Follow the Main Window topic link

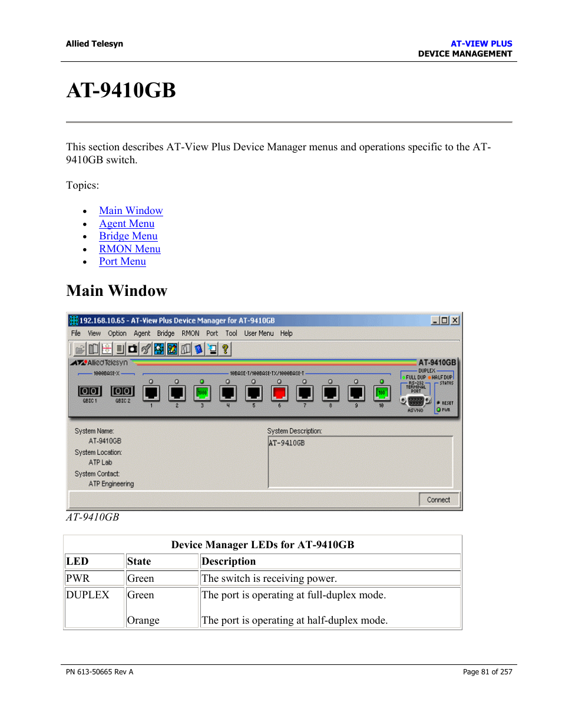(x=131, y=210)
